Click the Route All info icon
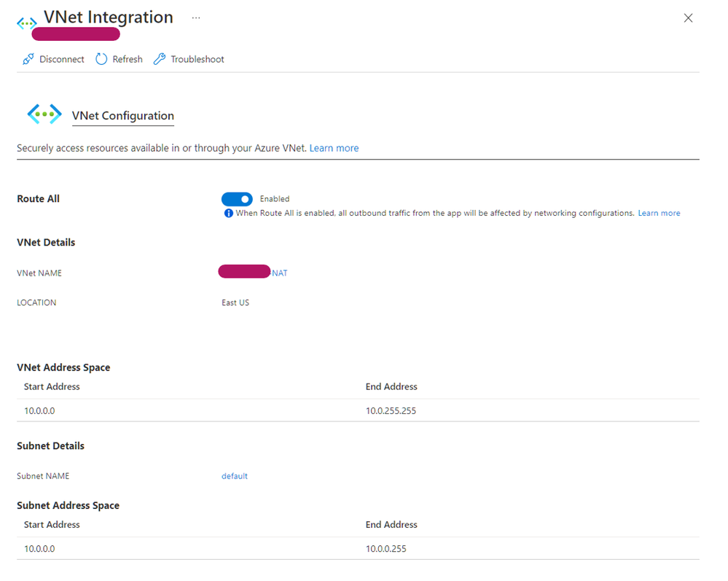 pyautogui.click(x=228, y=213)
